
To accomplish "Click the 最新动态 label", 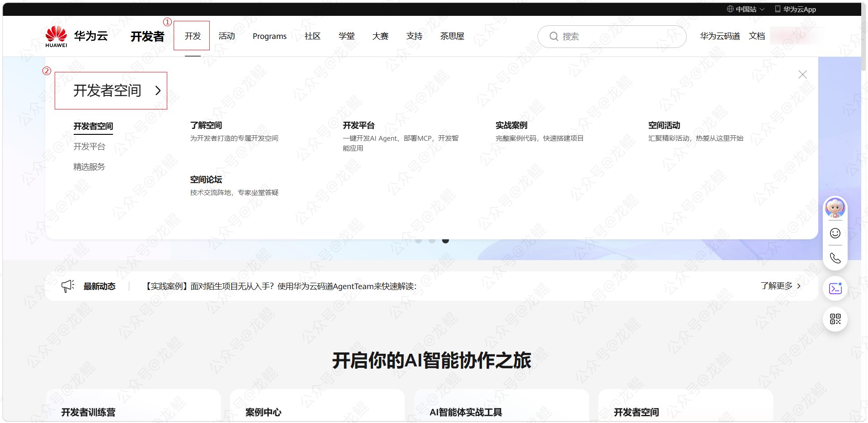I will pos(99,286).
